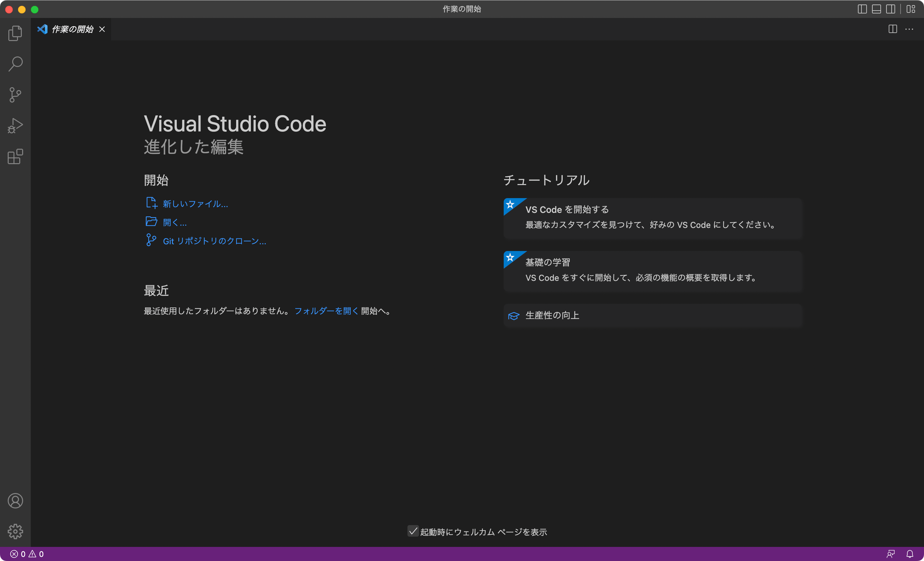Click the graduation cap icon by 生産性の向上
The height and width of the screenshot is (561, 924).
tap(514, 316)
